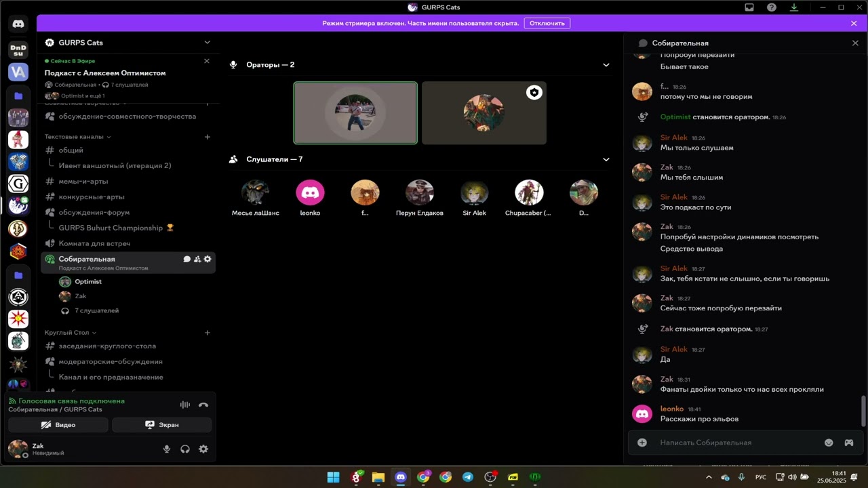Open user settings gear icon
Screen dimensions: 868x488
[x=203, y=449]
